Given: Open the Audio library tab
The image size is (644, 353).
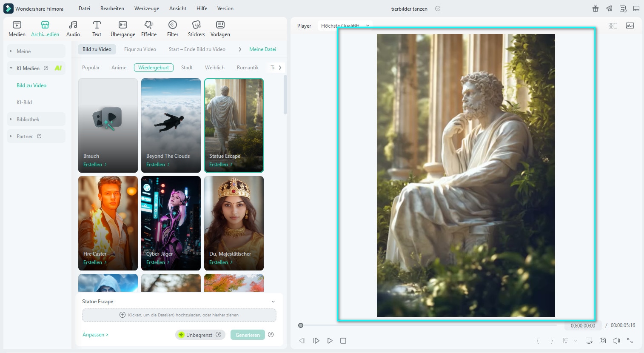Looking at the screenshot, I should point(73,29).
